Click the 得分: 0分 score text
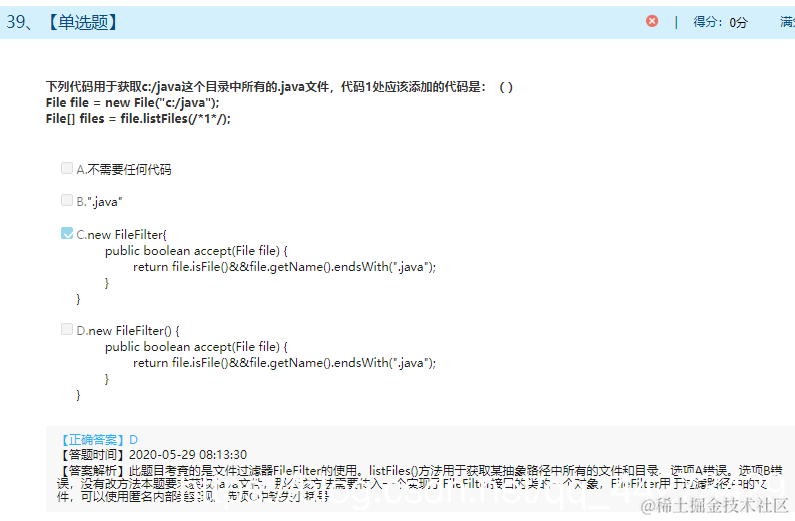 coord(720,22)
